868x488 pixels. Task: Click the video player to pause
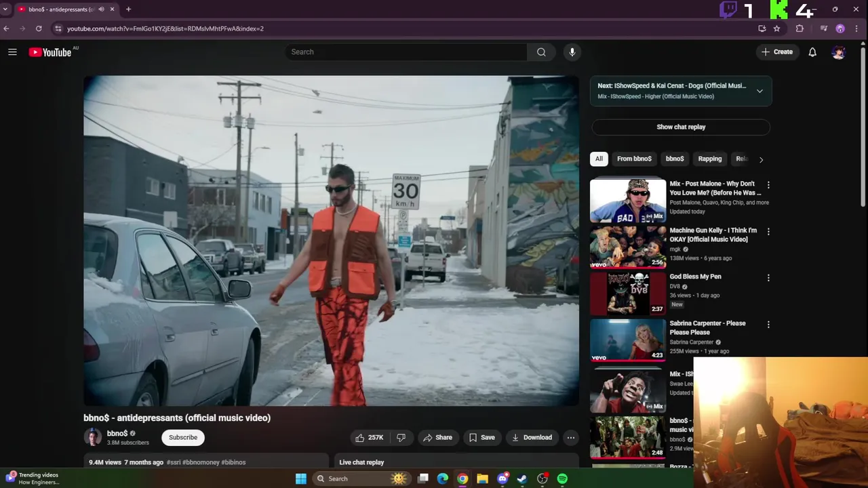331,241
